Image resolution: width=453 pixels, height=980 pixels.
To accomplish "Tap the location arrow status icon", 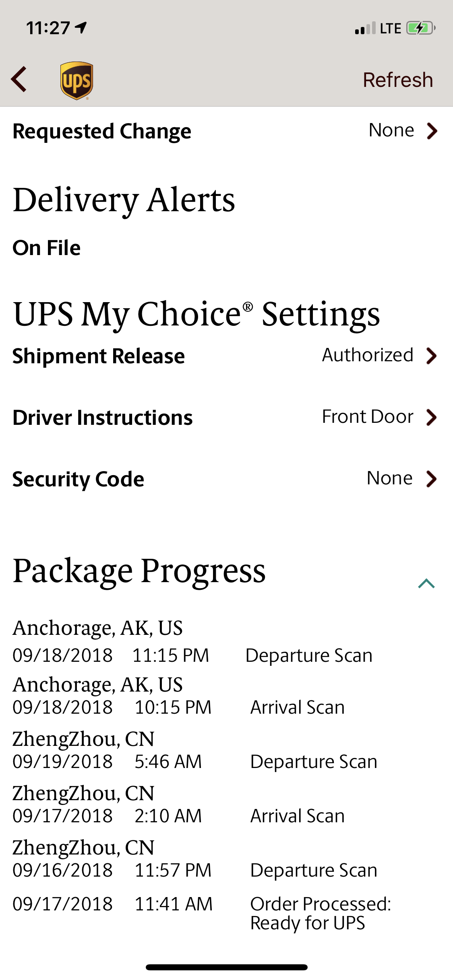I will (x=81, y=27).
